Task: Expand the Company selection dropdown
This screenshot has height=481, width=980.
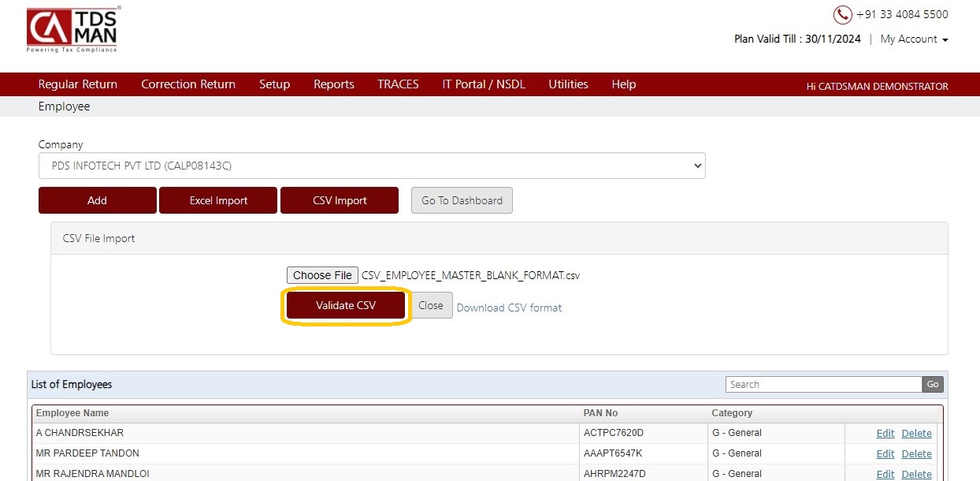Action: pos(372,166)
